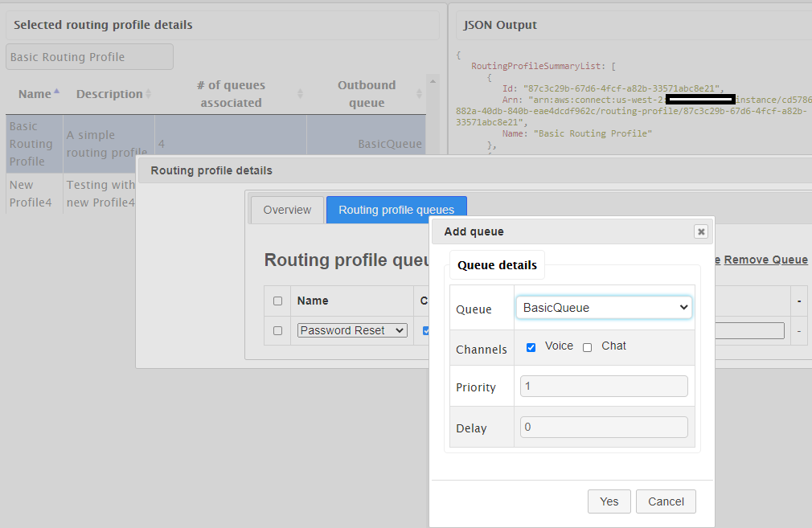This screenshot has height=528, width=812.
Task: Cancel the Add queue dialog
Action: (666, 501)
